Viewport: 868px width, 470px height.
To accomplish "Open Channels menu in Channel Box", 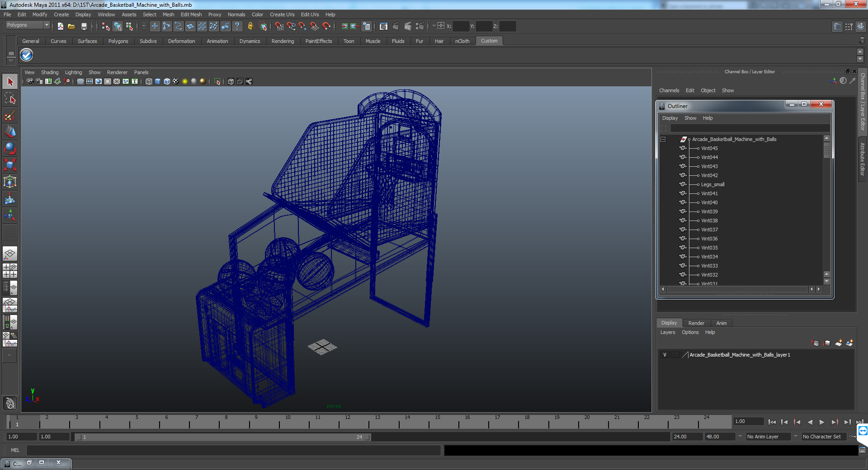I will tap(669, 90).
